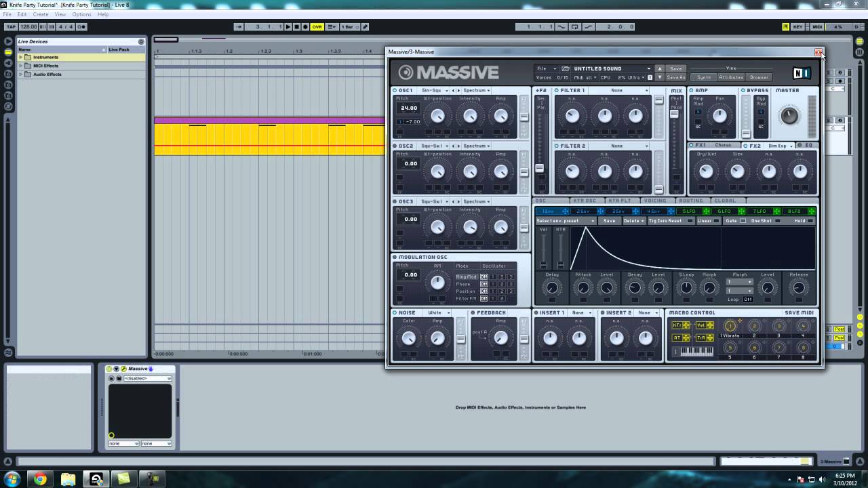Click the TAP tempo button
868x488 pixels.
(11, 27)
